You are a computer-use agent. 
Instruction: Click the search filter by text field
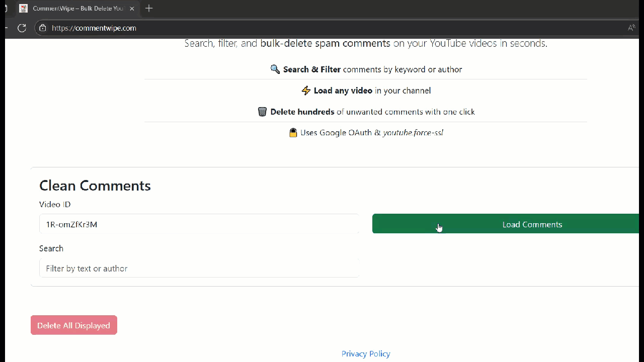click(199, 268)
